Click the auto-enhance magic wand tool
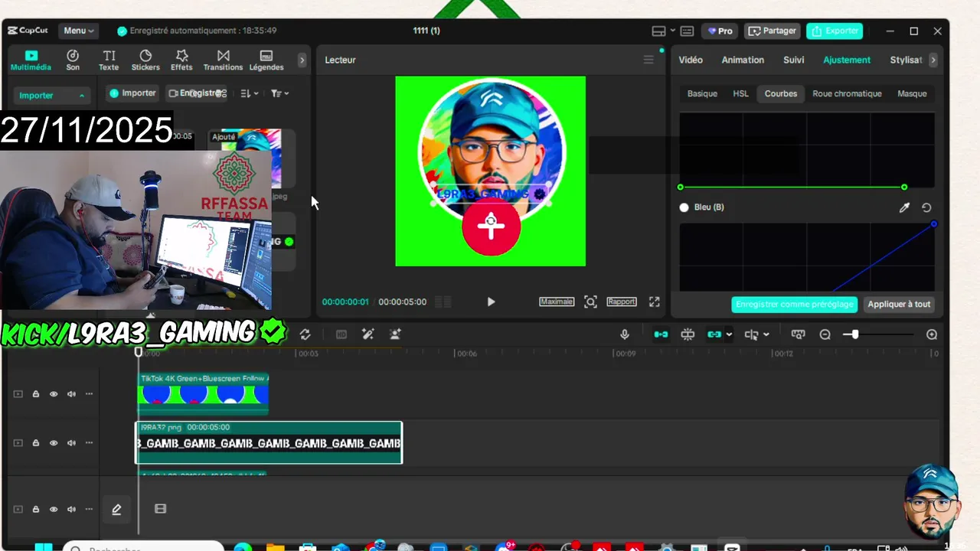 (x=368, y=334)
